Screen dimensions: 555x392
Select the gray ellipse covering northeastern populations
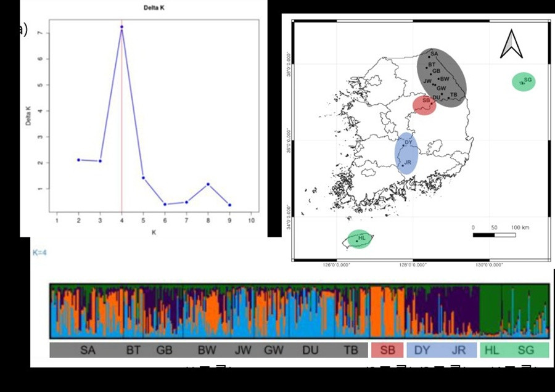[x=442, y=78]
